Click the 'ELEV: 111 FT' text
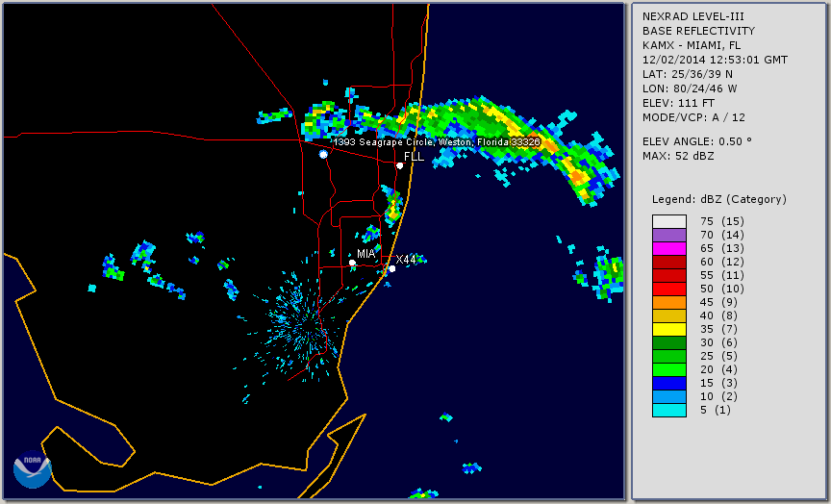This screenshot has width=831, height=504. 678,103
